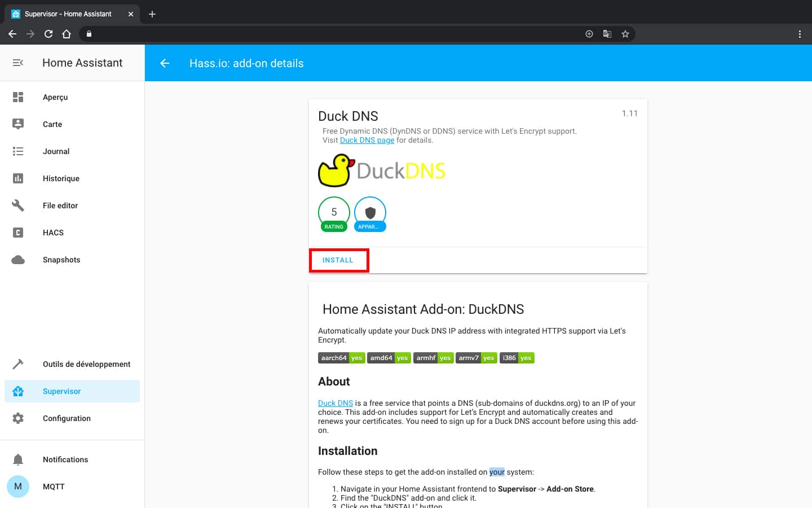Click the browser back arrow
812x508 pixels.
pos(12,34)
